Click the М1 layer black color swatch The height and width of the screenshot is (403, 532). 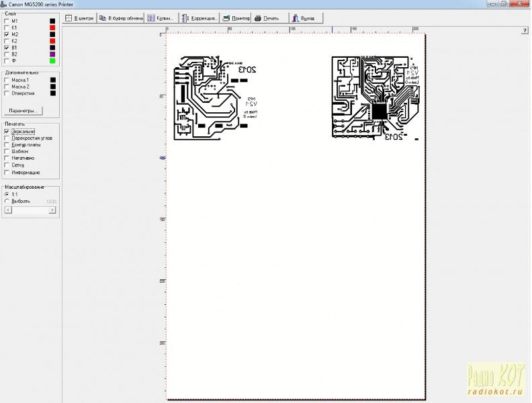[x=52, y=21]
